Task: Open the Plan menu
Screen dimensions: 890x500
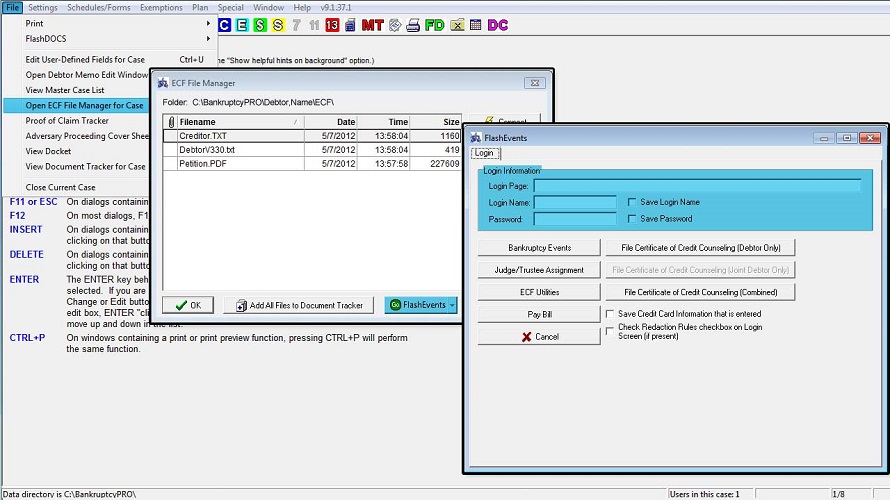Action: click(x=200, y=7)
